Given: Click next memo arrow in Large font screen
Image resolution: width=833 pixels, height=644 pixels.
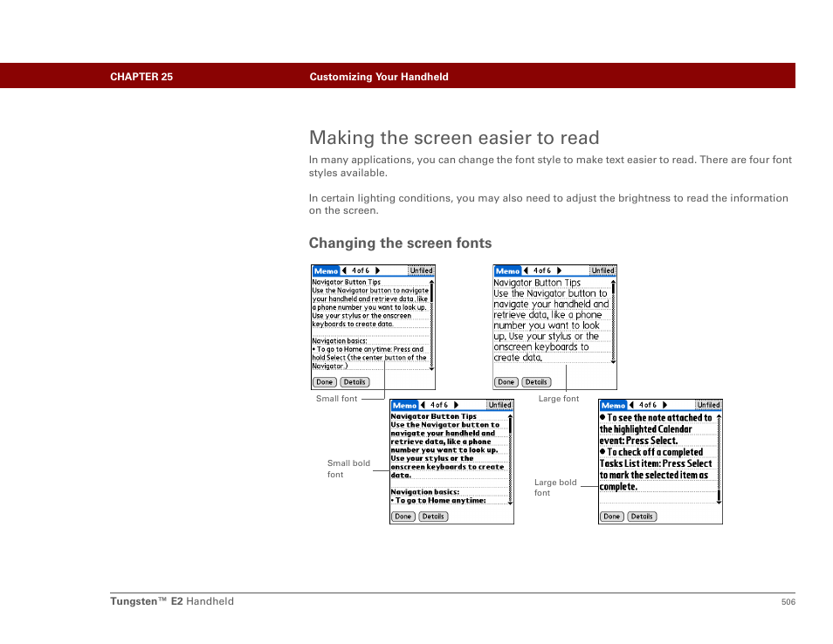Looking at the screenshot, I should tap(560, 271).
